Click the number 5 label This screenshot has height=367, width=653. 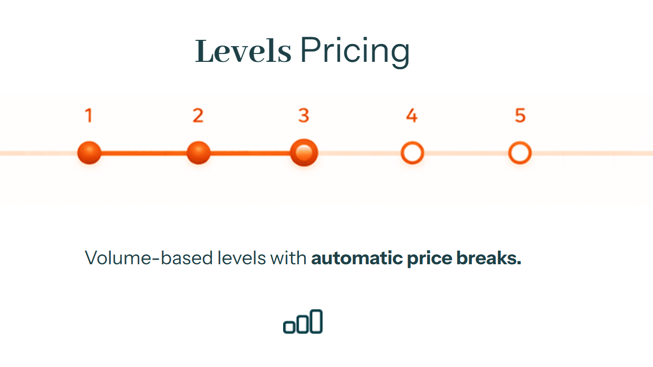(520, 116)
